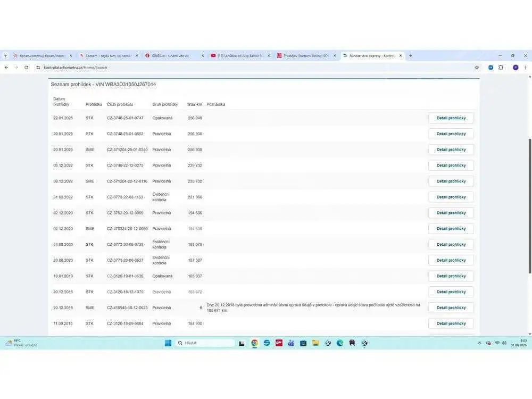Open the Chrome profile avatar

pos(516,68)
